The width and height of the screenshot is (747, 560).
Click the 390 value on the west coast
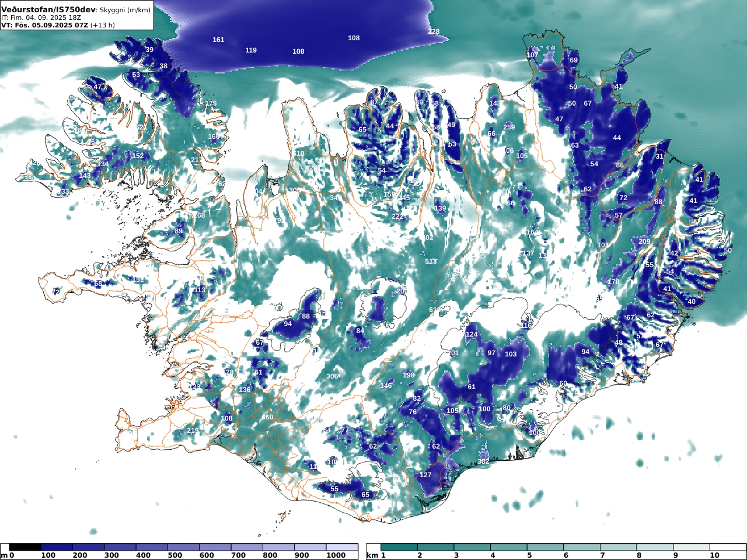[29, 178]
